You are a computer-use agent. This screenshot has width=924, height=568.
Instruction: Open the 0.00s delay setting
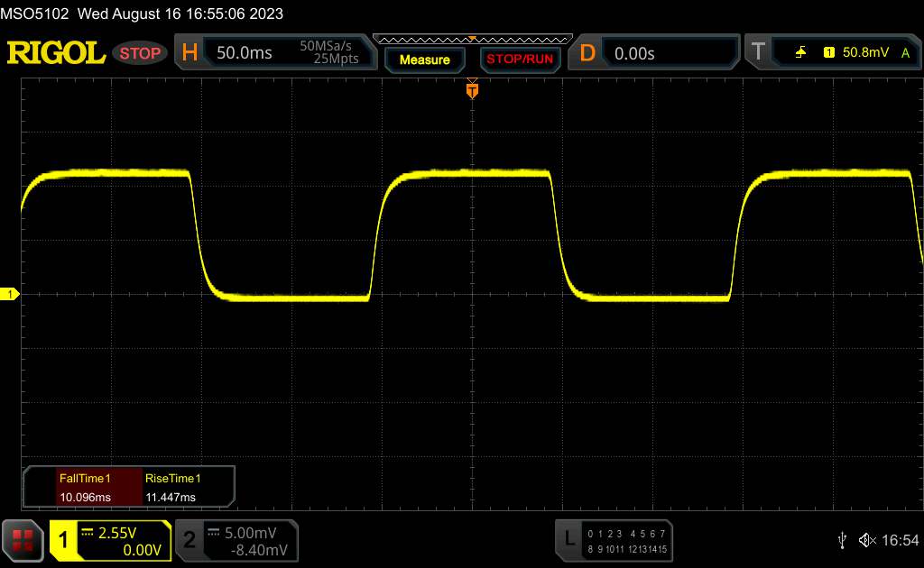634,53
